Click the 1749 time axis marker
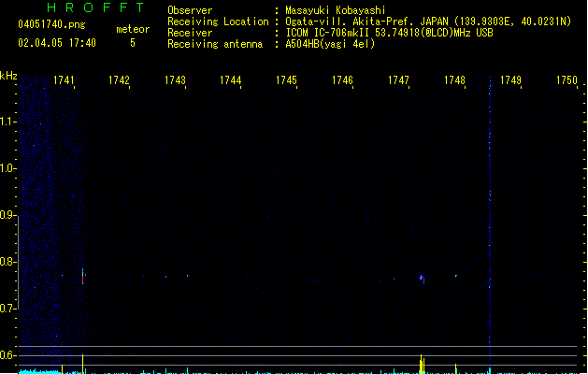 [x=510, y=80]
